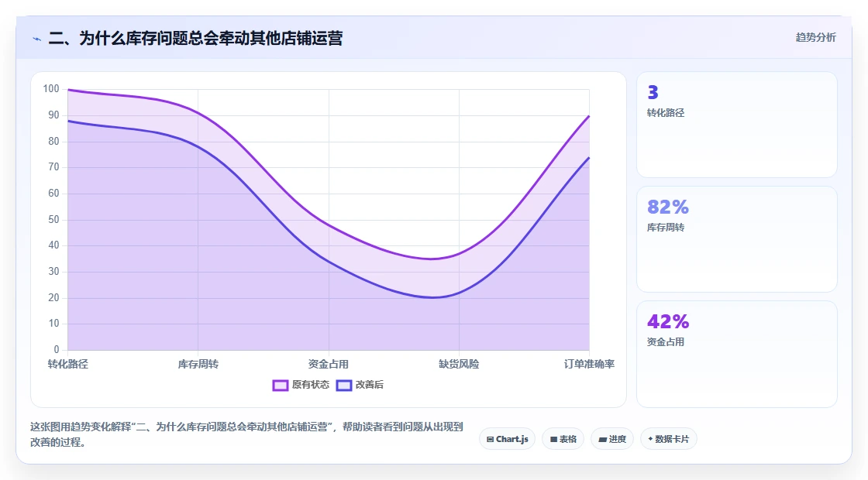Click the y-axis value 100
The height and width of the screenshot is (480, 868).
51,89
